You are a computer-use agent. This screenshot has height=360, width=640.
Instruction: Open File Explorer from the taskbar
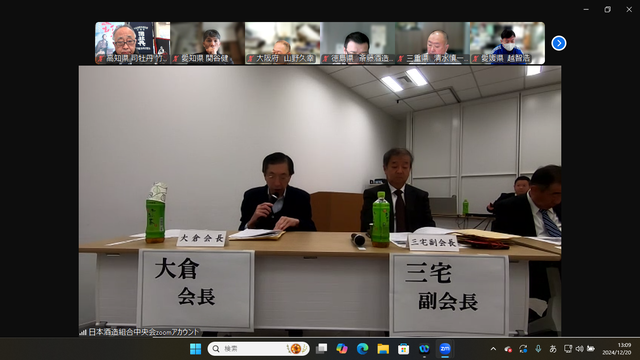(383, 349)
